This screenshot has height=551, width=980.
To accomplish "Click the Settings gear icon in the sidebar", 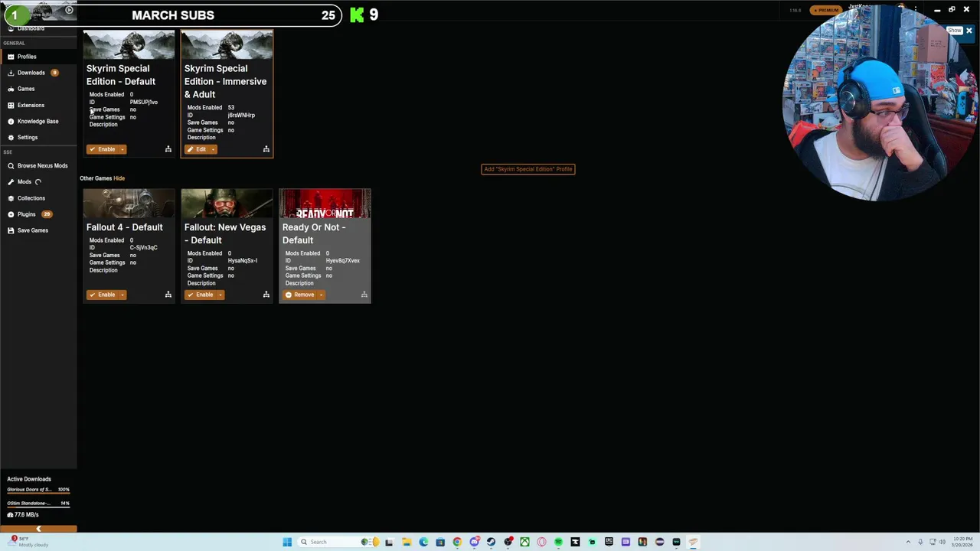I will [11, 137].
